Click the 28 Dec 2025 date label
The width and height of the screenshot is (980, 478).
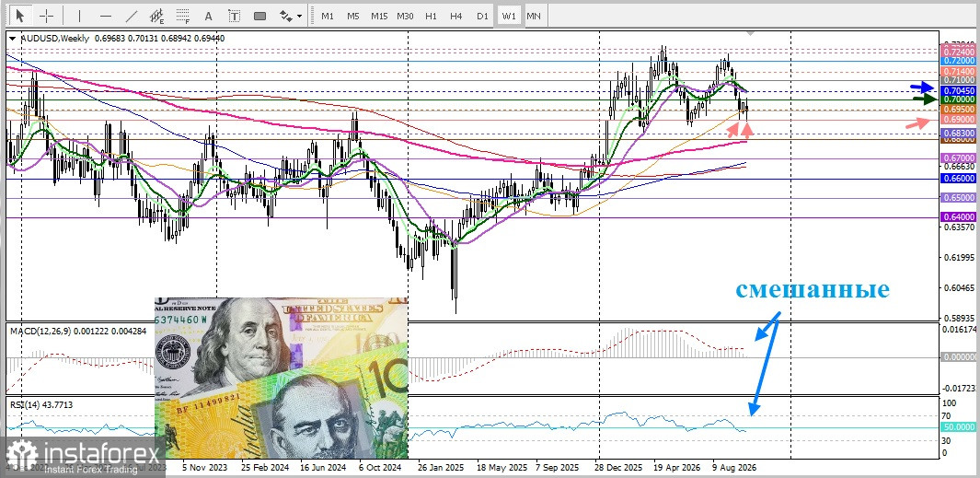(618, 467)
